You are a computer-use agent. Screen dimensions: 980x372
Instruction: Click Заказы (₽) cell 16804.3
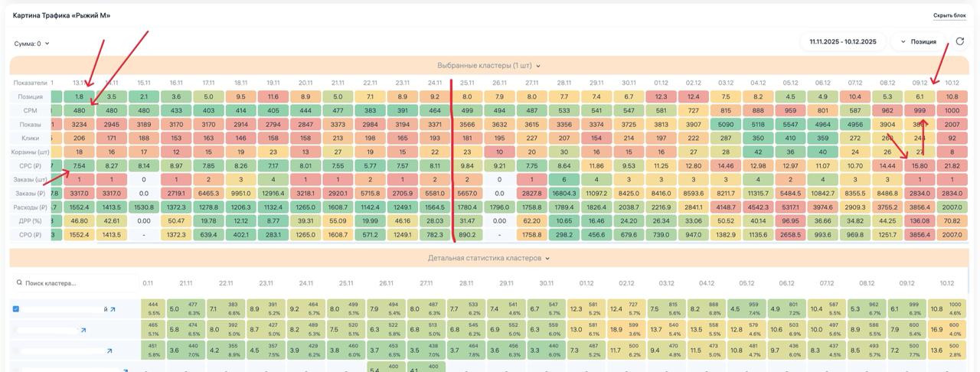564,193
